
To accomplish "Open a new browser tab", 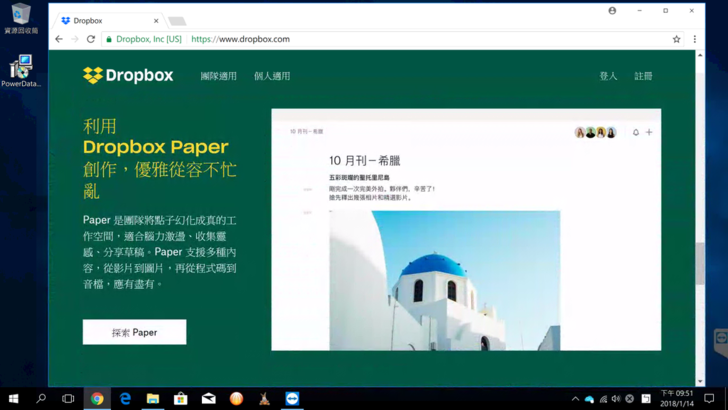I will 177,21.
